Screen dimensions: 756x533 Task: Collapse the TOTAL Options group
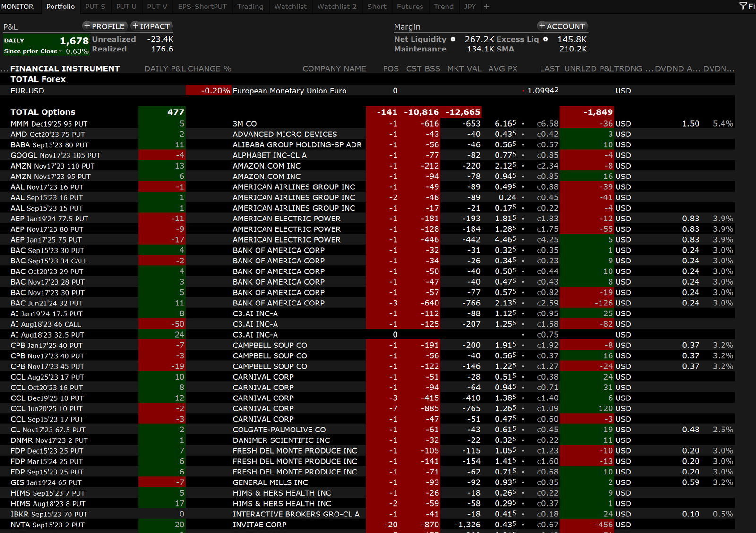click(x=43, y=112)
